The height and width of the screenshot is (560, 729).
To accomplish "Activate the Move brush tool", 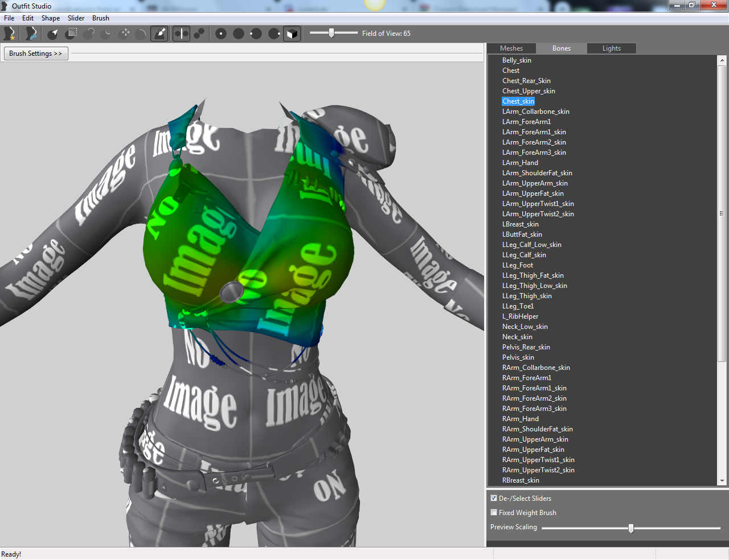I will pos(125,34).
